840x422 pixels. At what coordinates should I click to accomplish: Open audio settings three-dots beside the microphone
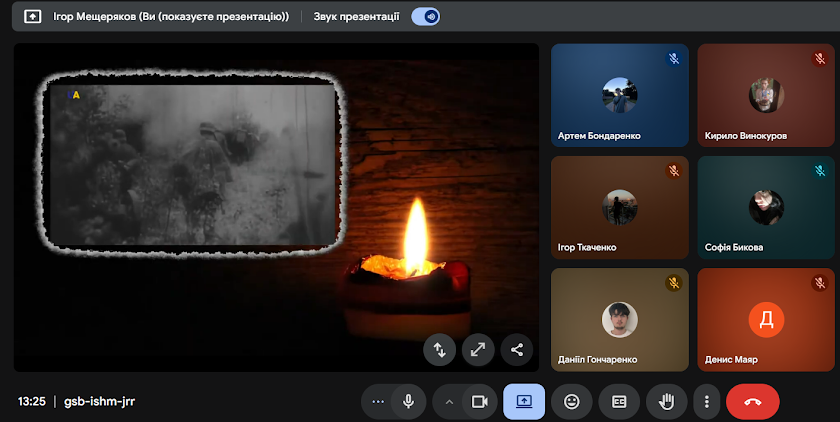click(x=377, y=401)
